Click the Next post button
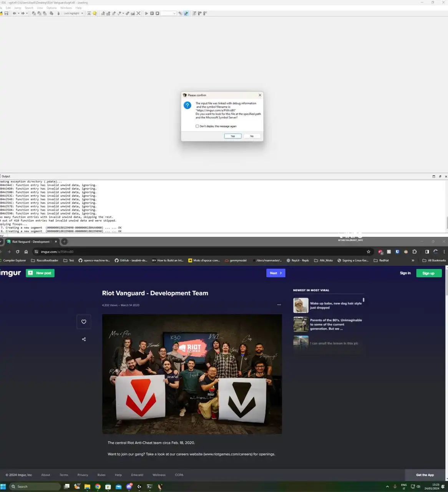 (276, 273)
